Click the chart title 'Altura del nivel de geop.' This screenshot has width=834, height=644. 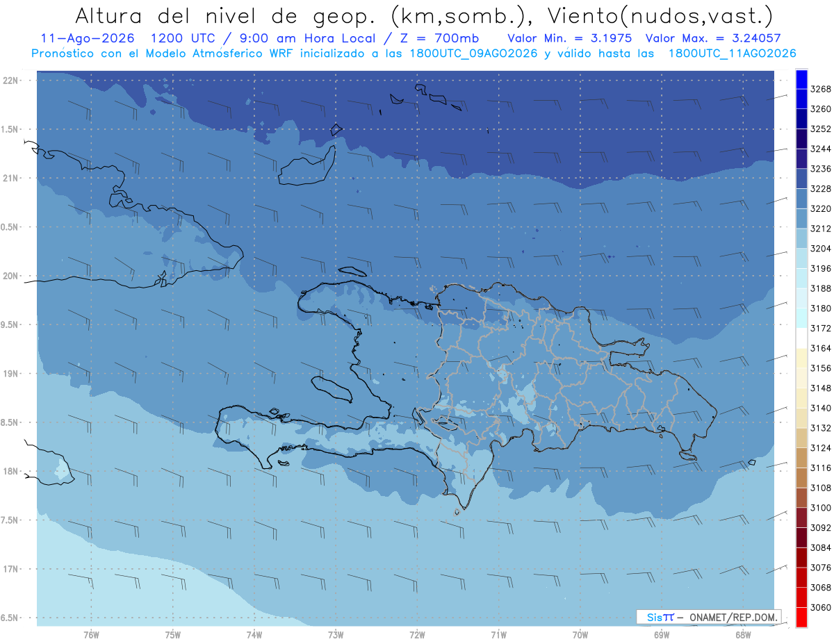pyautogui.click(x=227, y=15)
